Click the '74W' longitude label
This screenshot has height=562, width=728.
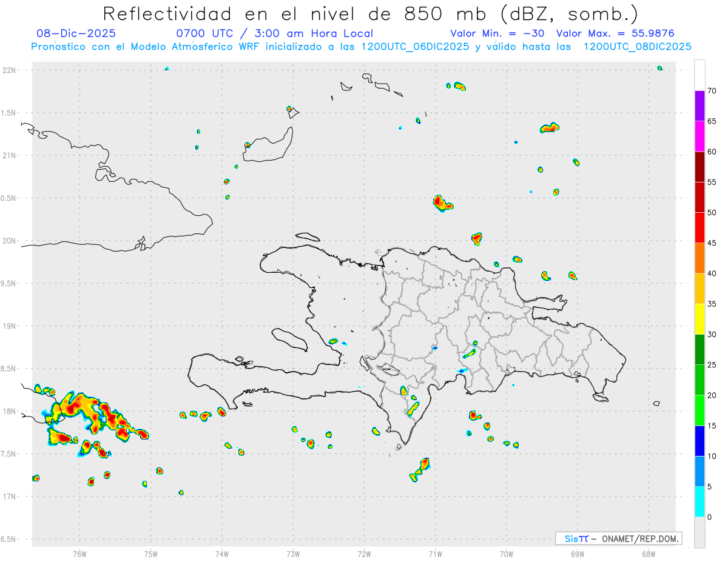click(222, 554)
